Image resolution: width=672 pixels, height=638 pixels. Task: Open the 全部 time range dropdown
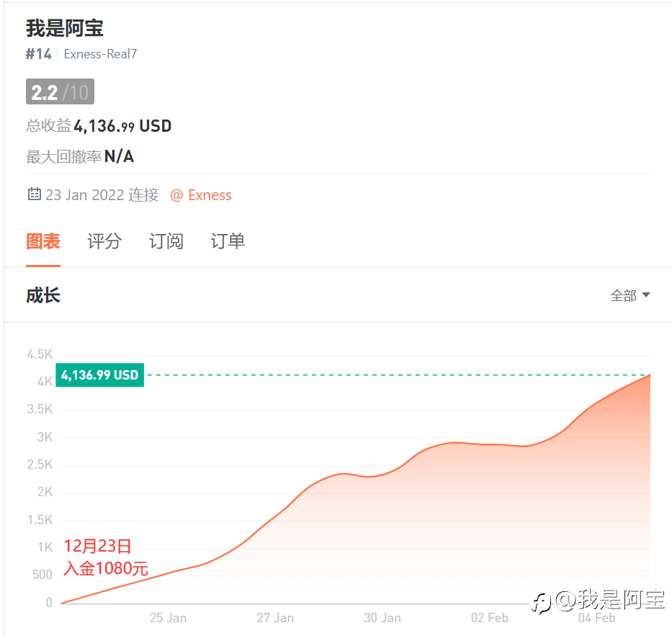tap(630, 296)
